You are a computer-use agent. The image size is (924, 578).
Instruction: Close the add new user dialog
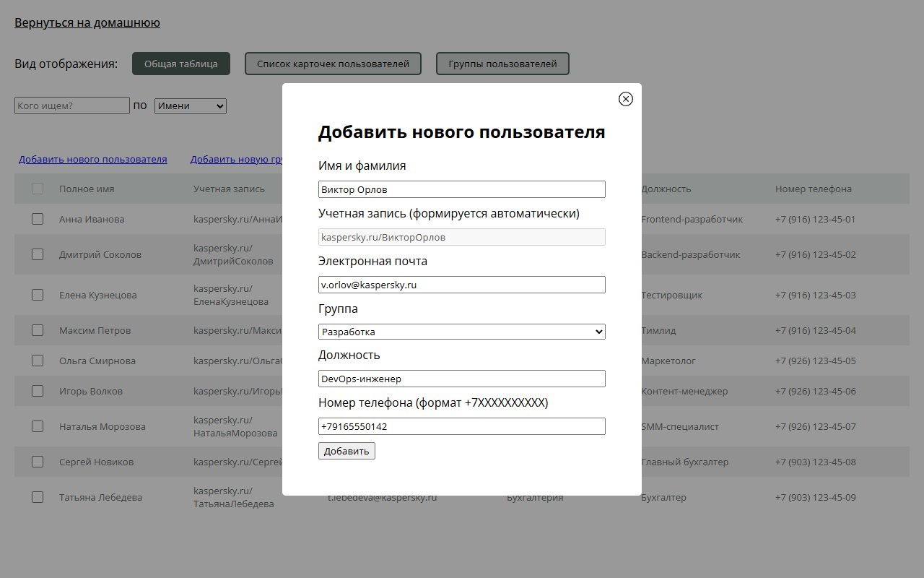pos(626,99)
